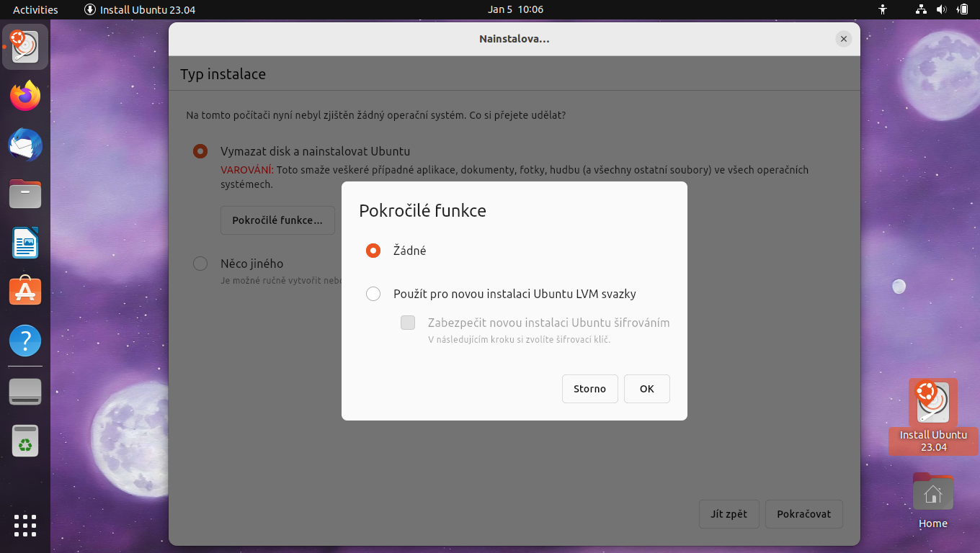Open the Activities overview

click(35, 10)
